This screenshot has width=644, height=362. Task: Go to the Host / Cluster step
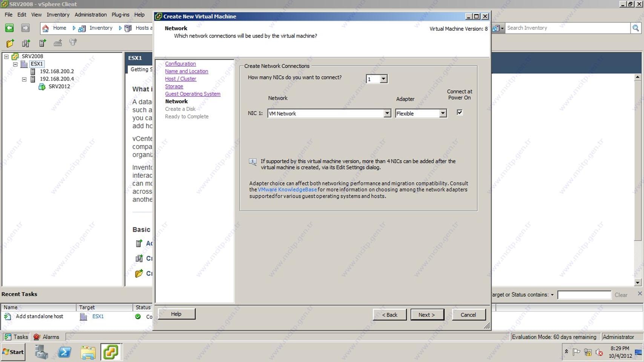(181, 79)
